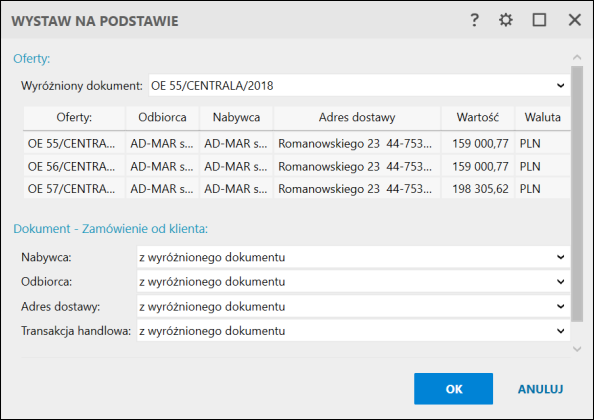Expand the Wyróżniony dokument dropdown
The height and width of the screenshot is (420, 594).
(561, 86)
